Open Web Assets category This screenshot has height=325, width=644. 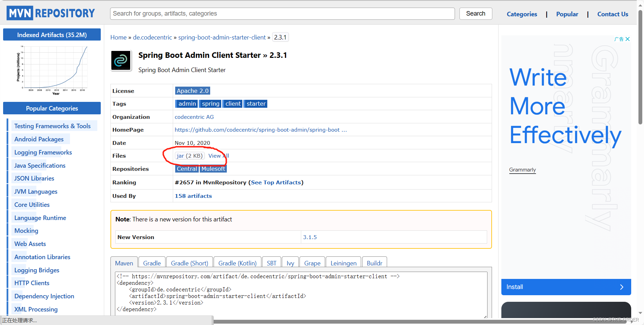(x=30, y=244)
